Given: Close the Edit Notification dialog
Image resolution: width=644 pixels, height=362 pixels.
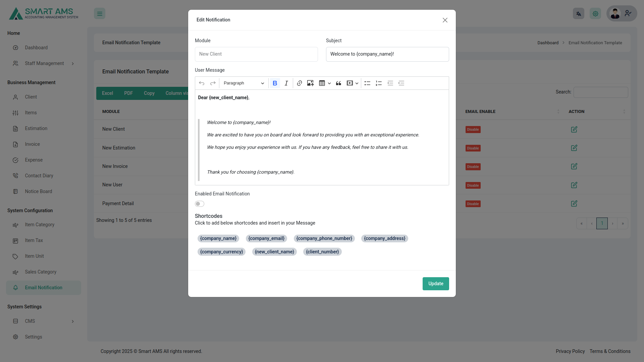Looking at the screenshot, I should pyautogui.click(x=445, y=20).
